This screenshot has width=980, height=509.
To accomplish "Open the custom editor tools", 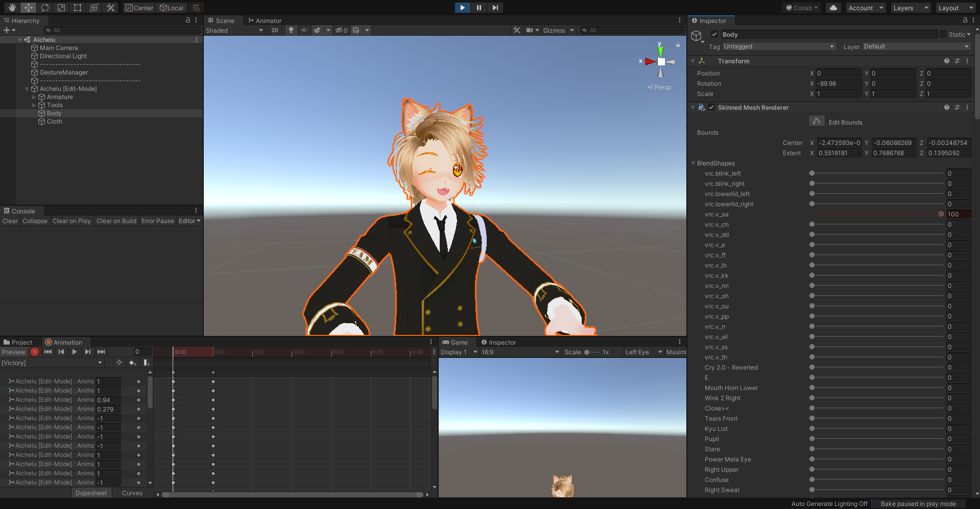I will tap(110, 8).
